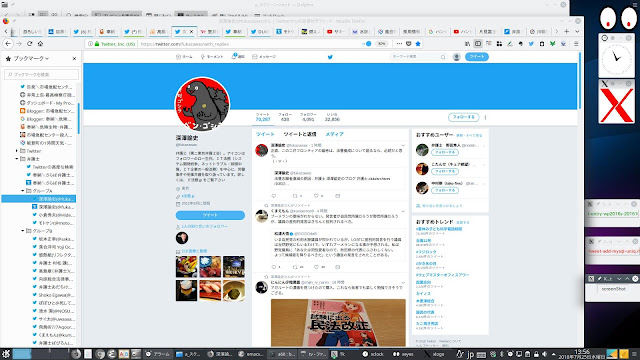Viewport: 640px width, 360px height.
Task: Open Twitter メッセージ messages
Action: tap(264, 57)
